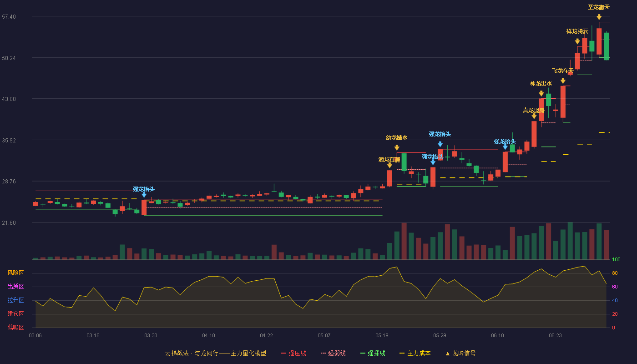
Task: Click the red 20 indicator scale value
Action: pyautogui.click(x=615, y=314)
